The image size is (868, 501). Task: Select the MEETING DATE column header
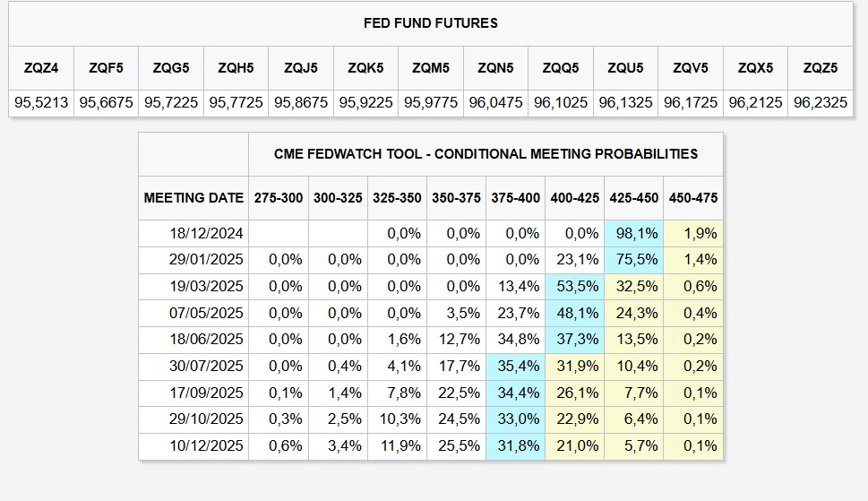193,197
